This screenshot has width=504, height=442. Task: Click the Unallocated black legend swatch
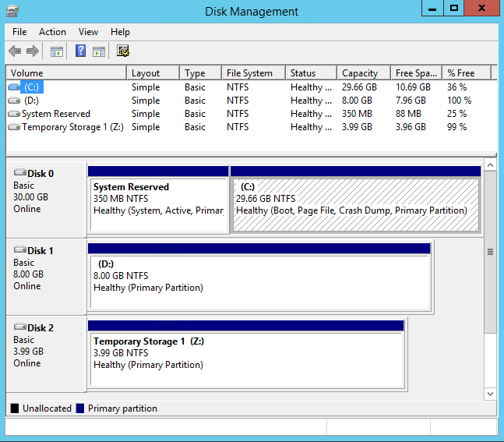[15, 408]
